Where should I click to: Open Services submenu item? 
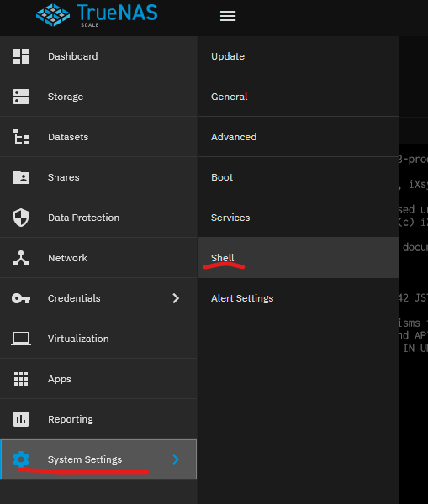pos(298,218)
